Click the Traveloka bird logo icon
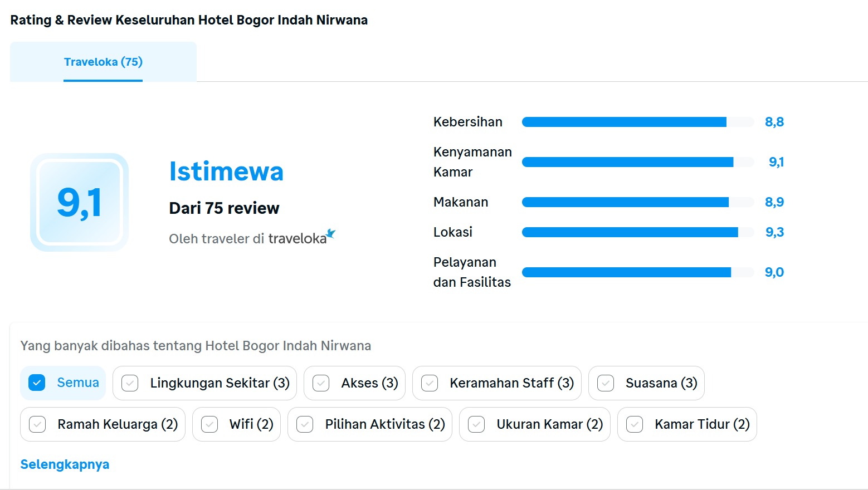The image size is (868, 490). pyautogui.click(x=331, y=233)
